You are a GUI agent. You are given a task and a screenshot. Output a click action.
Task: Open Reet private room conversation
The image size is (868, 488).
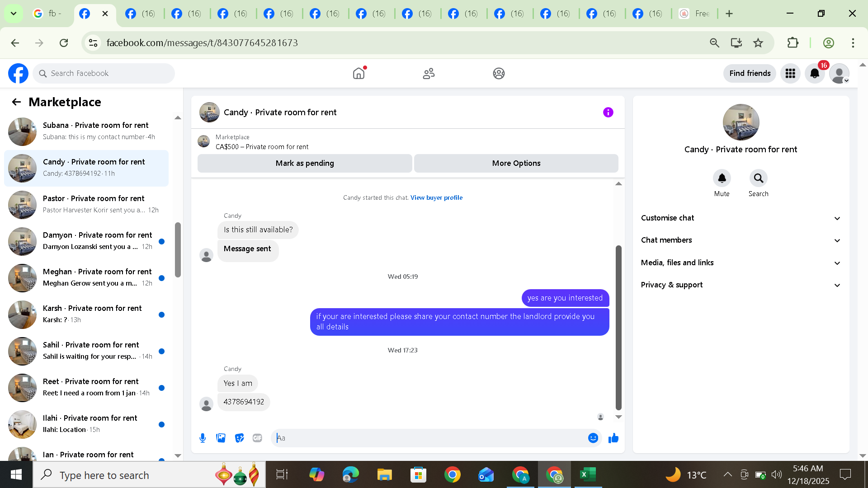click(x=86, y=388)
